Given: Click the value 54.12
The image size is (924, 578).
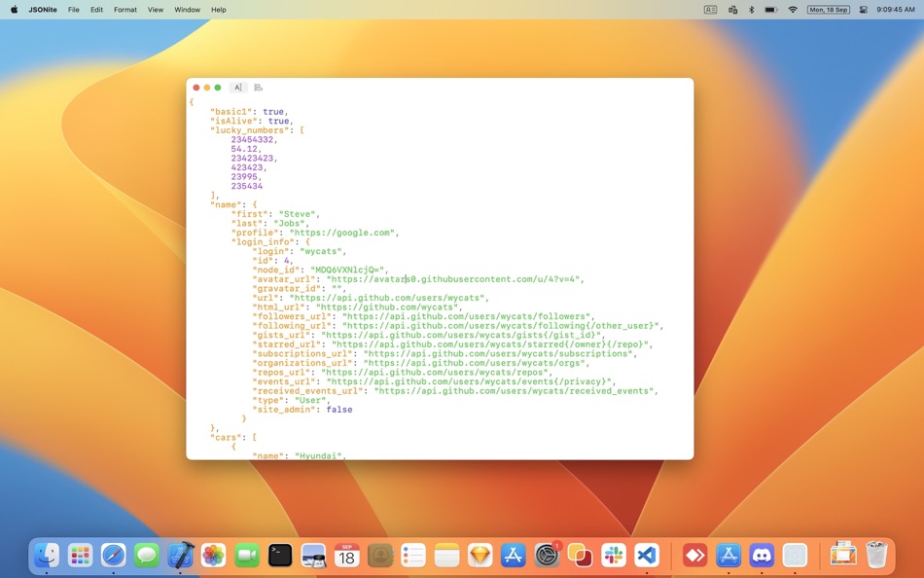Looking at the screenshot, I should [244, 149].
